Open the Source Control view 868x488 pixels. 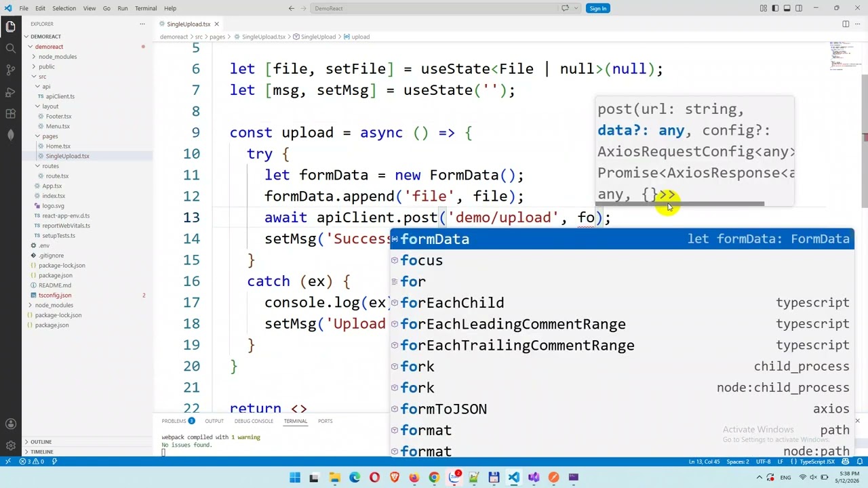tap(10, 70)
